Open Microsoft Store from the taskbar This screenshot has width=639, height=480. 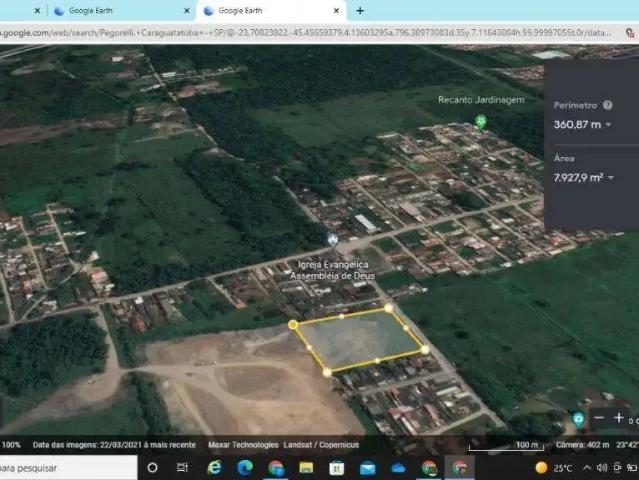tap(337, 468)
